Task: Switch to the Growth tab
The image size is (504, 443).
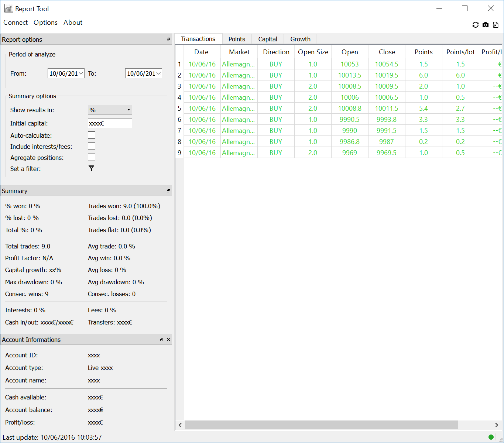Action: (300, 39)
